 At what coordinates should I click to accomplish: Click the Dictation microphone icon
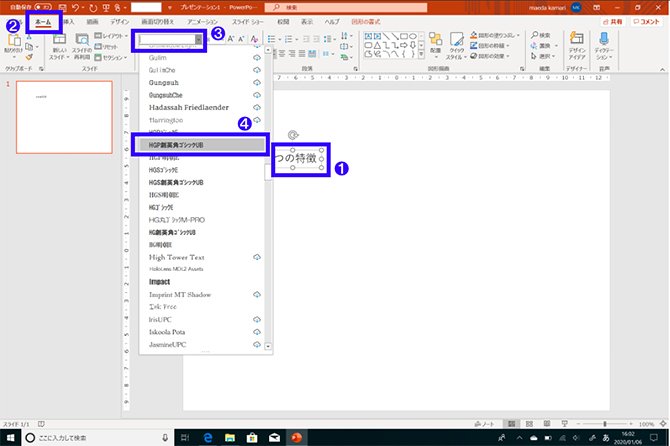point(604,38)
